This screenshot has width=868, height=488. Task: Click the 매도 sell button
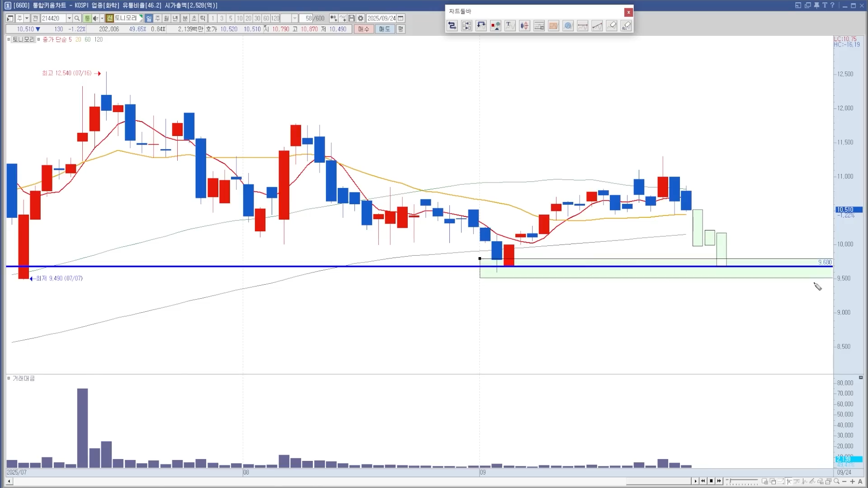tap(384, 29)
